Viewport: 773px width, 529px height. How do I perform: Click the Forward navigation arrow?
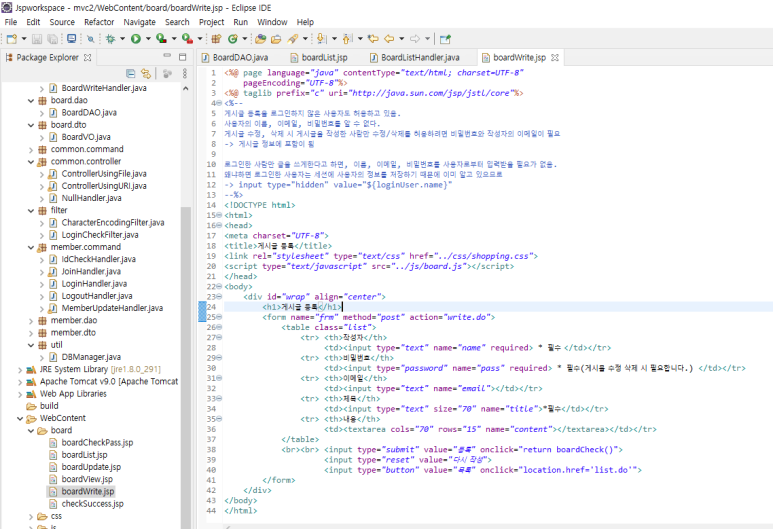coord(415,38)
